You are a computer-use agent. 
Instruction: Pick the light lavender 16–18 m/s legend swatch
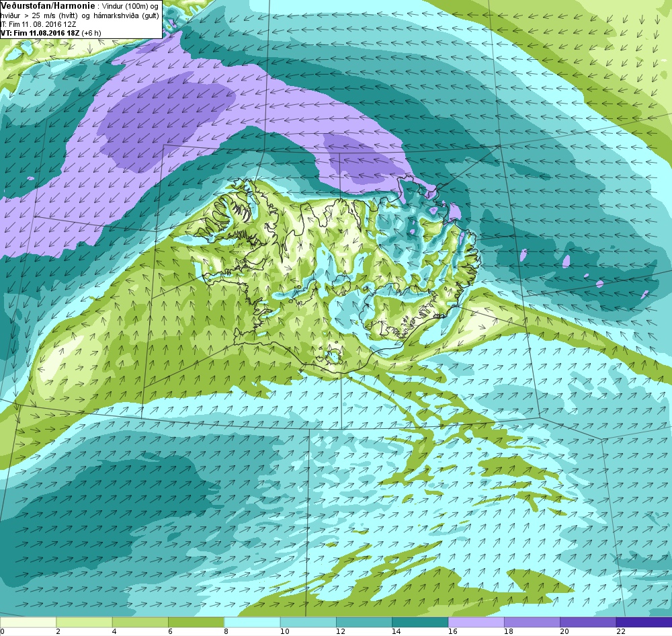pos(476,622)
